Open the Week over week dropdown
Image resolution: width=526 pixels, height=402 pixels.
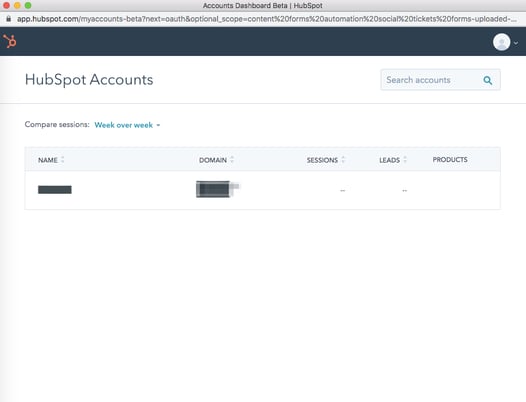click(x=127, y=125)
